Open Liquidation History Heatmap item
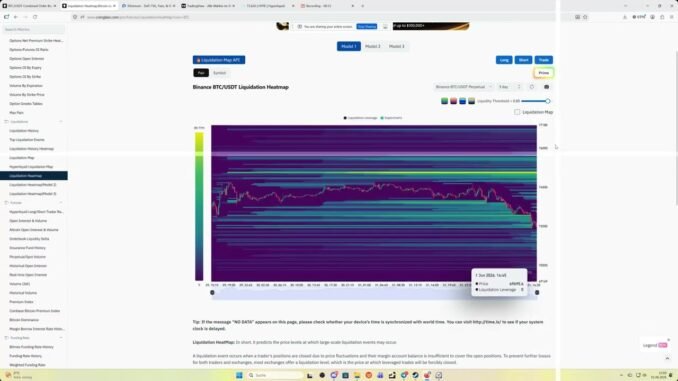Image resolution: width=678 pixels, height=381 pixels. [32, 149]
